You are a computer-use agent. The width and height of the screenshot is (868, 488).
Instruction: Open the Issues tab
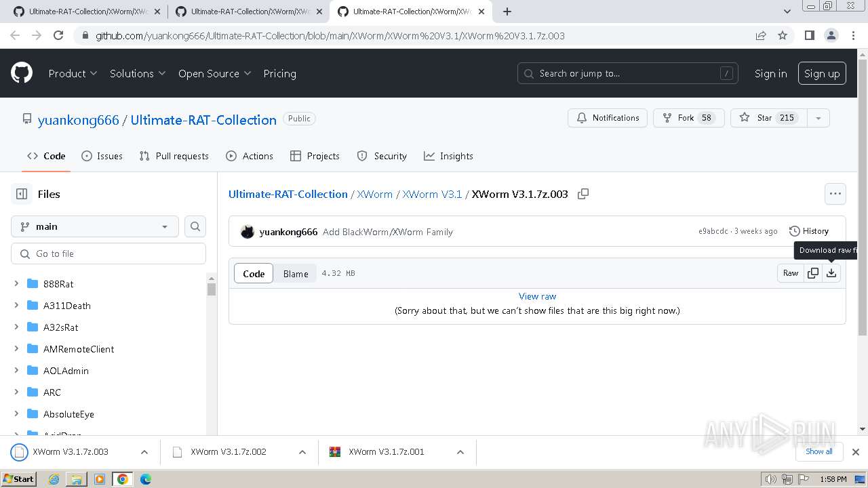(102, 156)
